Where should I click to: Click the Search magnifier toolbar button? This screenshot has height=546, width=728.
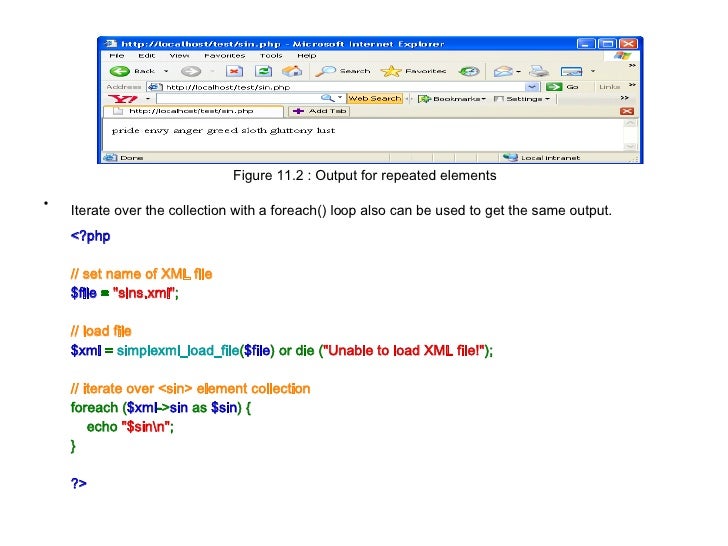click(343, 71)
